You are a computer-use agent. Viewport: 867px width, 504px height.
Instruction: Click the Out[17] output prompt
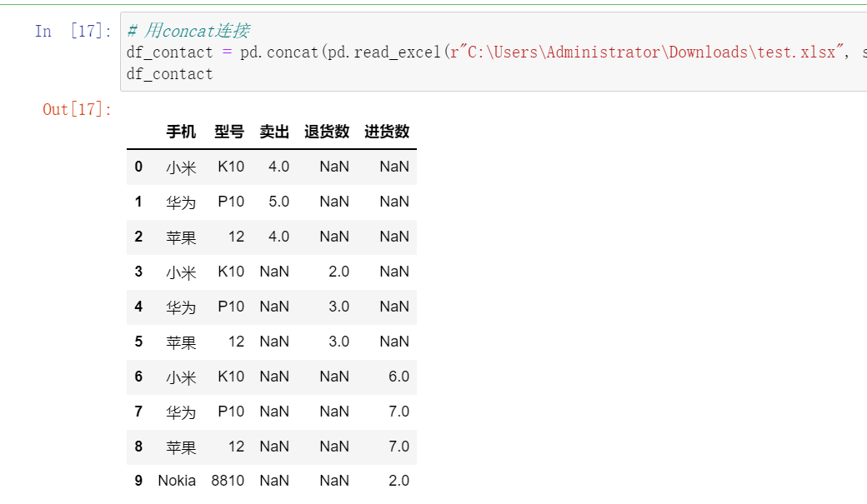coord(78,109)
